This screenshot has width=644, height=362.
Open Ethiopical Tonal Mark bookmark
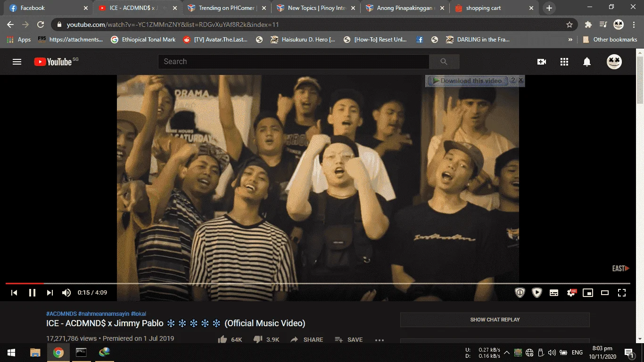coord(143,40)
